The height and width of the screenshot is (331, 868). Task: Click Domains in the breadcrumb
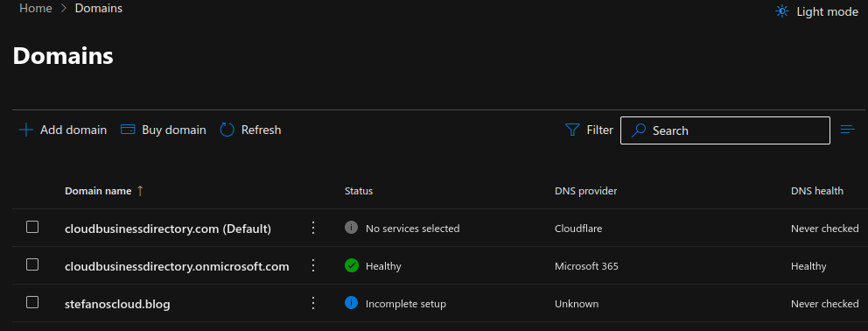pyautogui.click(x=99, y=8)
